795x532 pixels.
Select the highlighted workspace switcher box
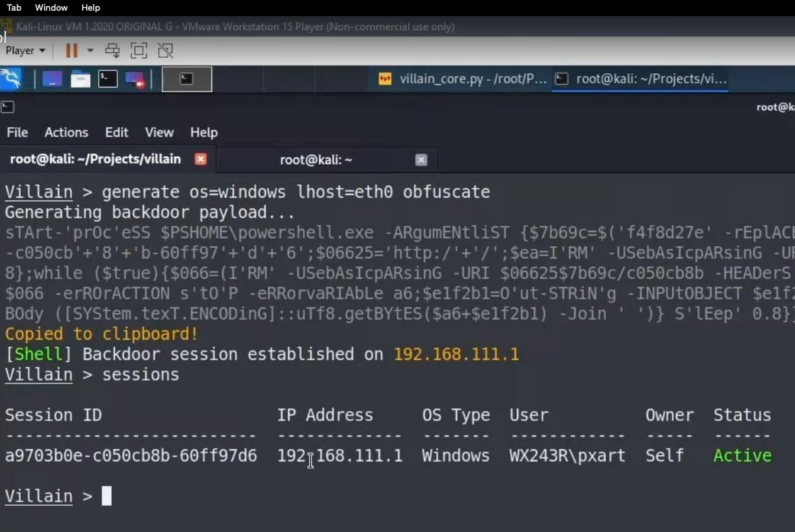186,79
